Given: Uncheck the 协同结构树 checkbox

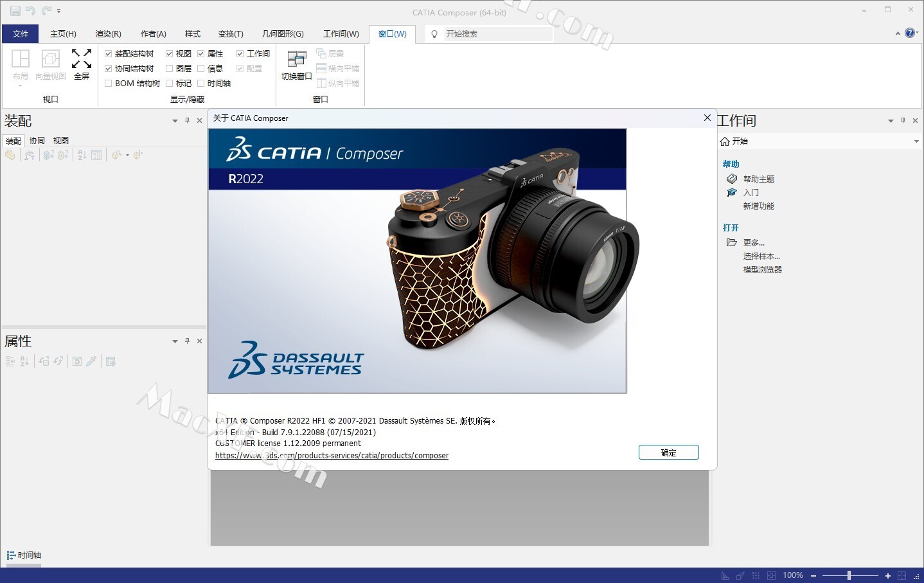Looking at the screenshot, I should click(x=108, y=68).
